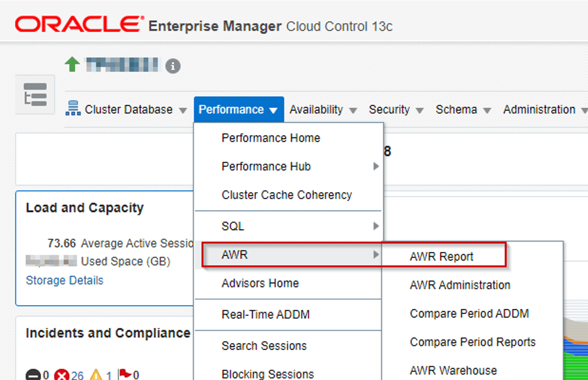Choose AWR Report from submenu
The width and height of the screenshot is (588, 380).
click(x=441, y=257)
